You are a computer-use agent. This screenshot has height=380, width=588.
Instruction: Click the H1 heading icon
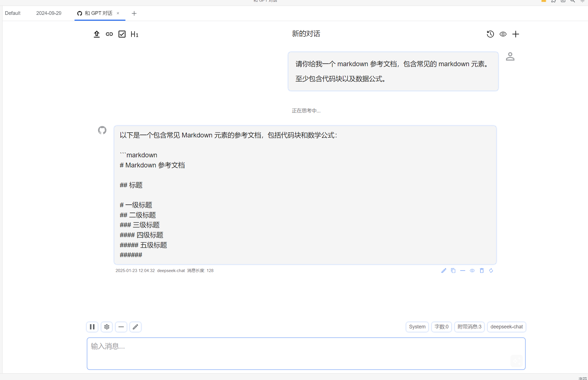tap(135, 34)
